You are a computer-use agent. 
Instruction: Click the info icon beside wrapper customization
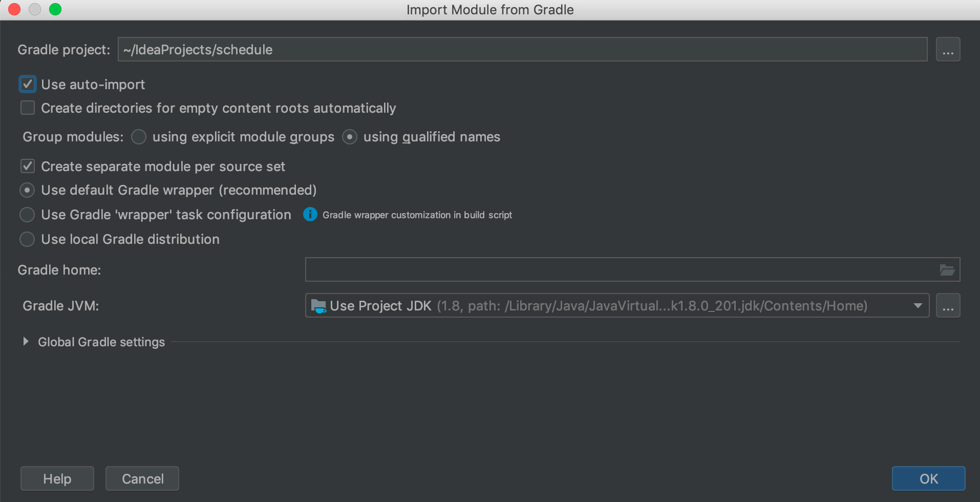[310, 214]
